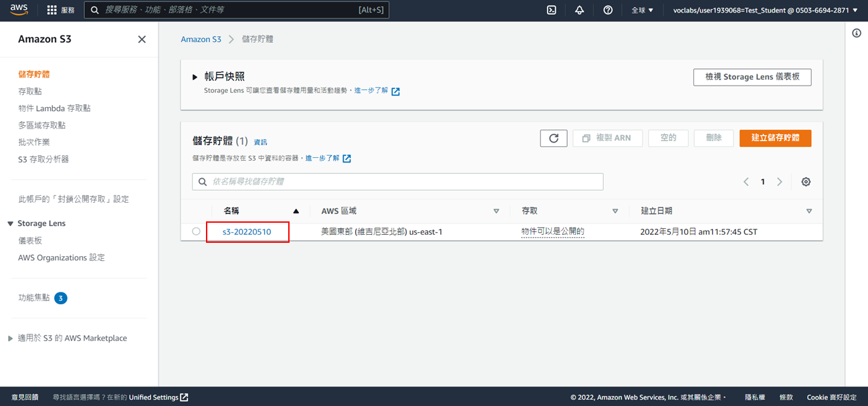868x406 pixels.
Task: Open external link icon beside Storage Lens learn more
Action: pyautogui.click(x=396, y=92)
